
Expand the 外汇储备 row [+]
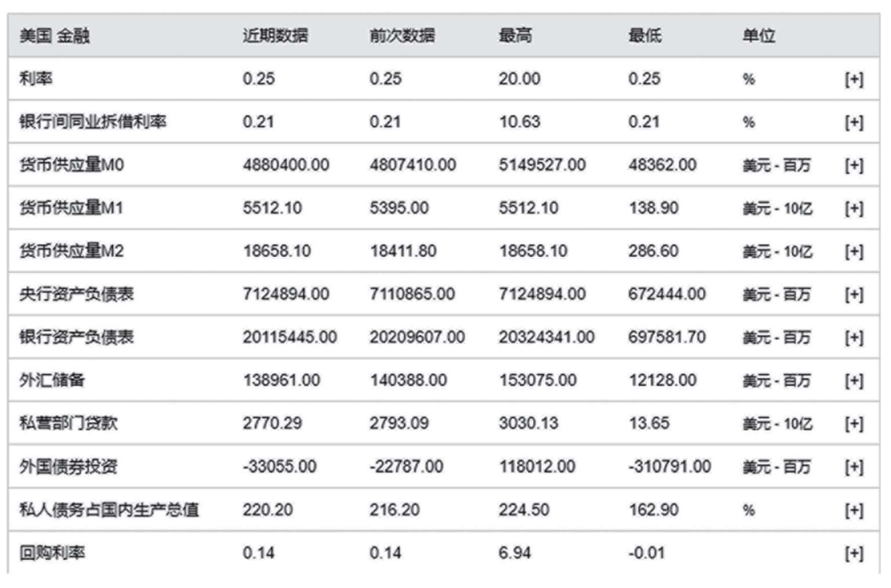click(854, 380)
